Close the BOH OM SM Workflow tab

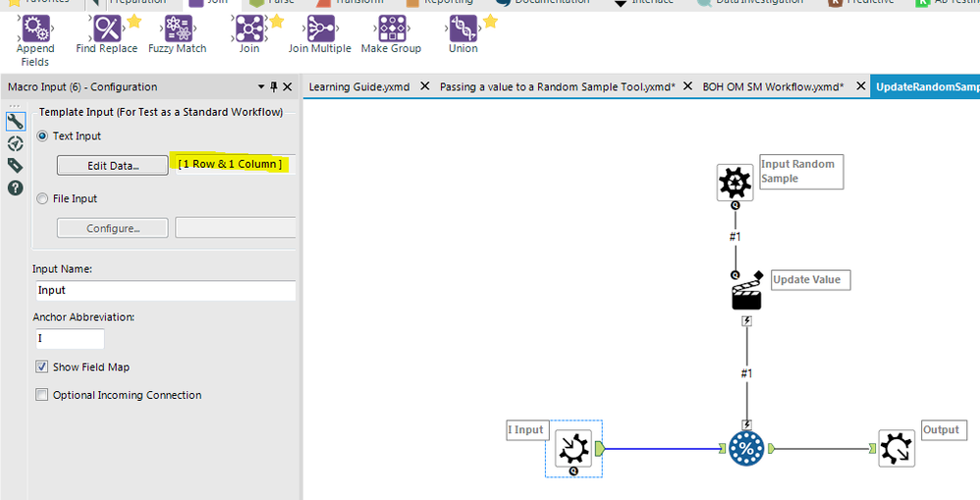tap(860, 86)
